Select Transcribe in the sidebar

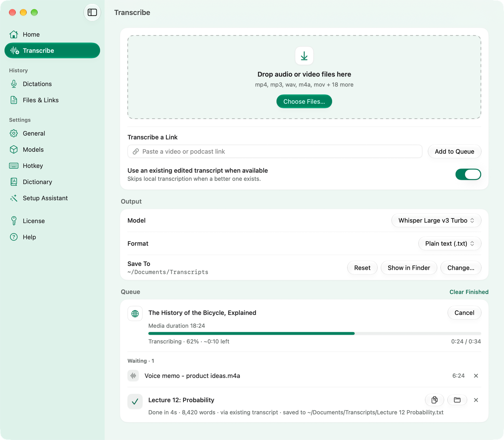tap(52, 50)
